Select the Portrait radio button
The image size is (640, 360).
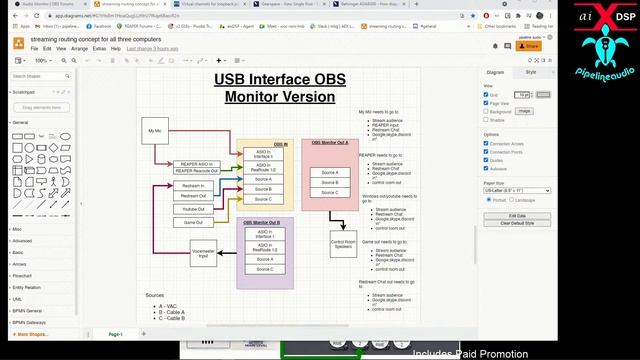[489, 200]
